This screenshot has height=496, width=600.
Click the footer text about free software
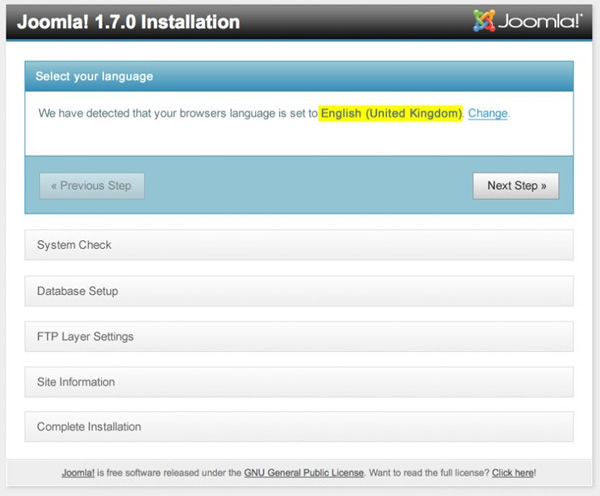click(x=166, y=472)
